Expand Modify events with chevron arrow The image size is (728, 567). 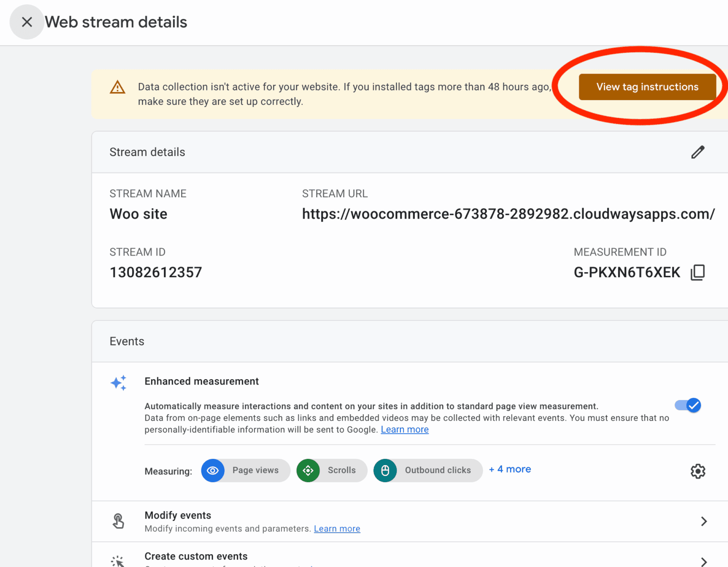tap(704, 521)
